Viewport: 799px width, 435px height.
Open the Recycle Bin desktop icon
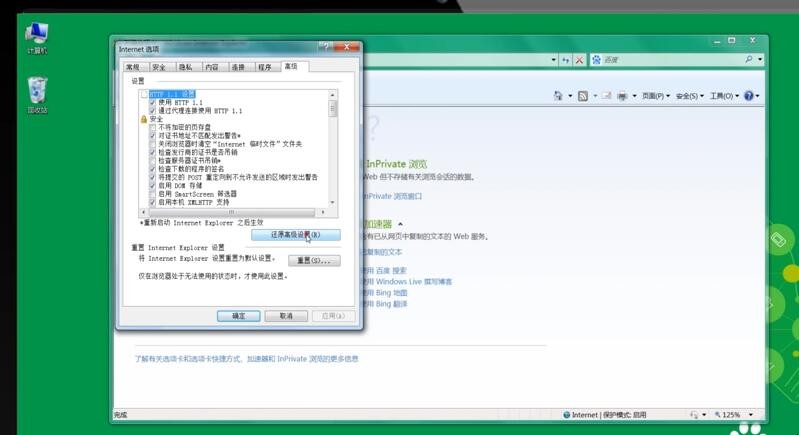coord(37,92)
